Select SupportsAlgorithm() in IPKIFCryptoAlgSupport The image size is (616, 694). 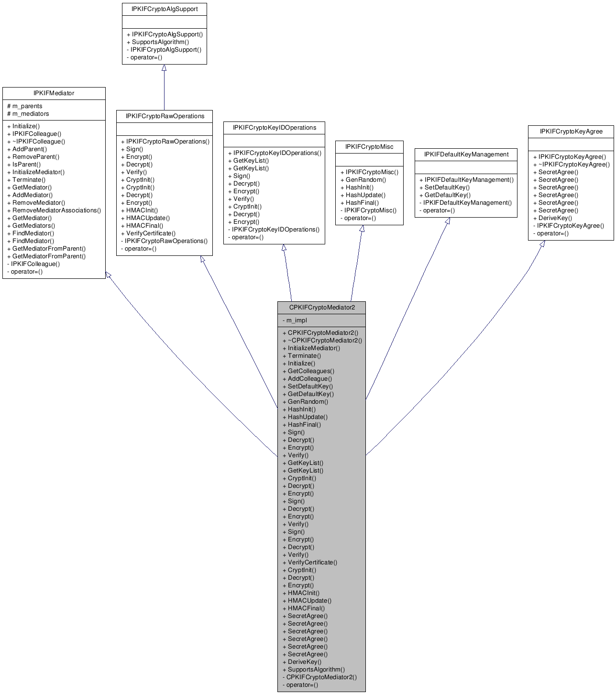pos(158,42)
